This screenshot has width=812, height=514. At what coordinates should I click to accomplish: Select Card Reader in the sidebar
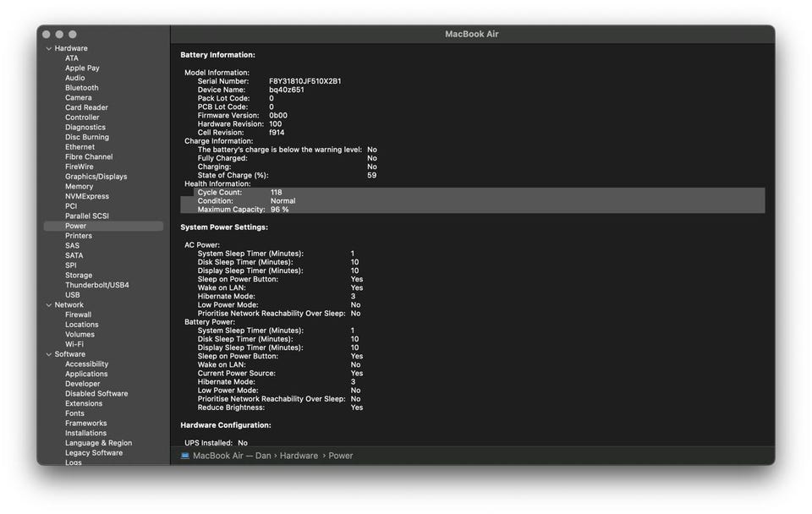point(86,107)
